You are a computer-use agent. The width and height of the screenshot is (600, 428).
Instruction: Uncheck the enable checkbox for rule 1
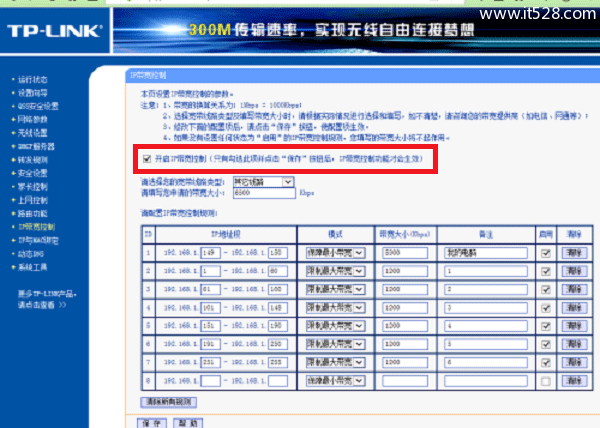pyautogui.click(x=546, y=253)
